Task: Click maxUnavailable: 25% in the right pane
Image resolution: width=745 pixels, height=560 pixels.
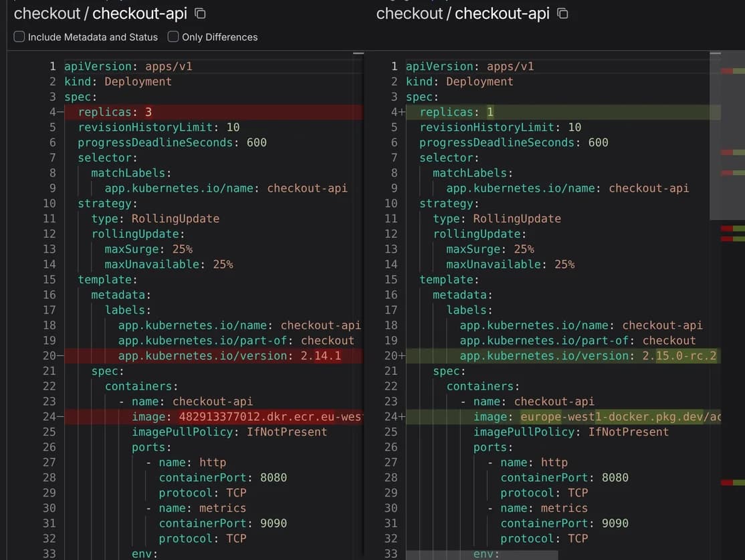Action: coord(510,265)
